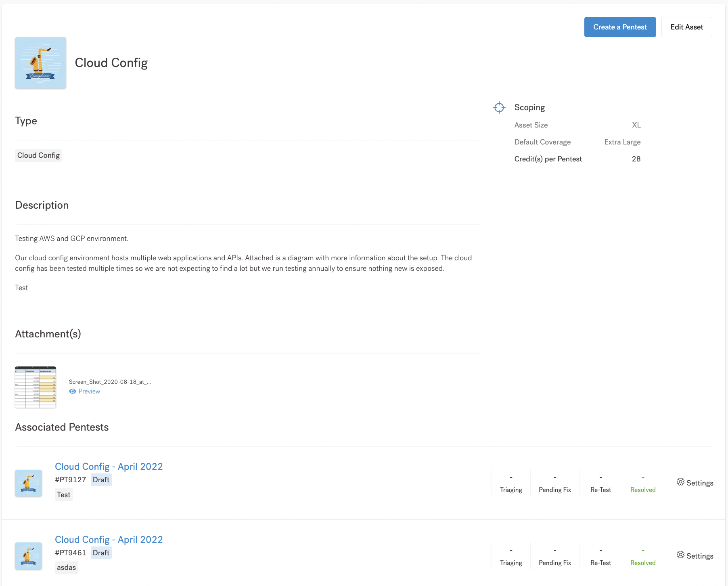Open the Screen_Shot attachment thumbnail
The width and height of the screenshot is (728, 586).
tap(36, 387)
